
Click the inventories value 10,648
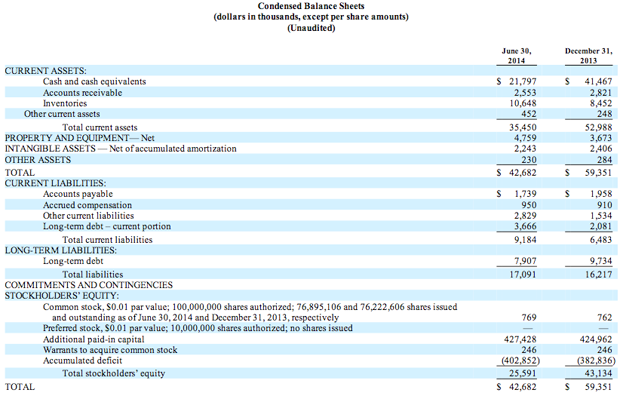tap(523, 103)
